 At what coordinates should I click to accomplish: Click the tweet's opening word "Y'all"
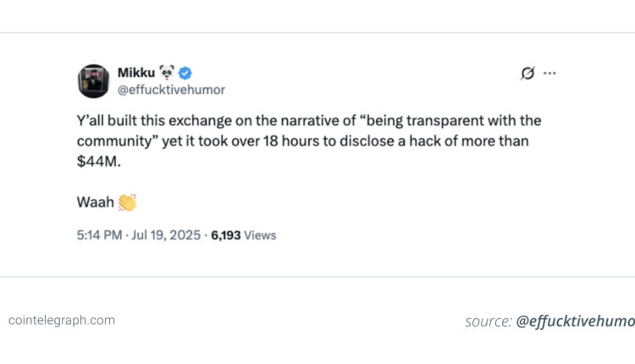tap(91, 121)
